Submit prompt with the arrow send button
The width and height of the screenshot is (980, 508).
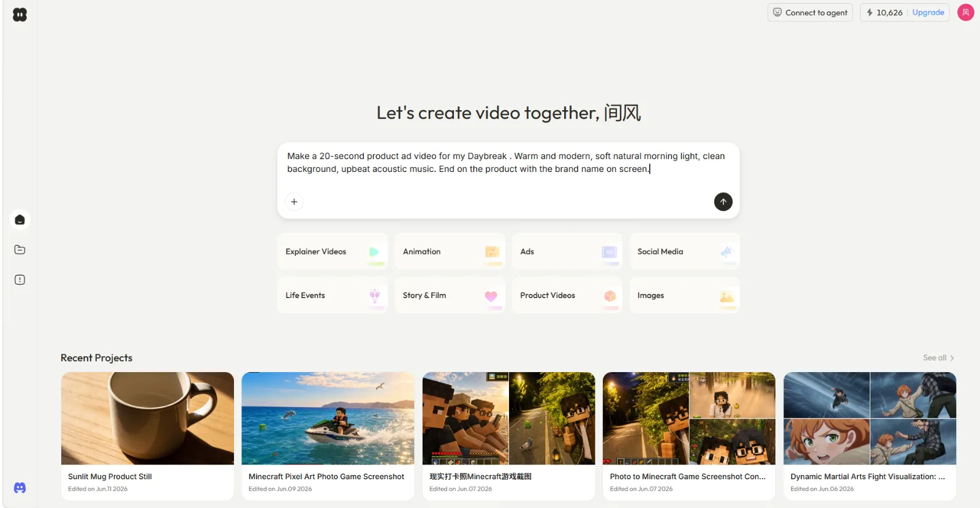(x=723, y=202)
